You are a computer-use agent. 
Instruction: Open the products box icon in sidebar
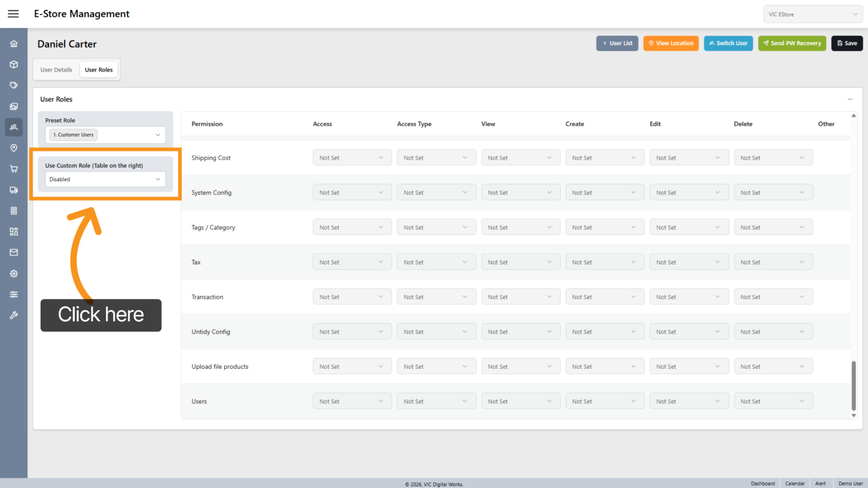pos(14,65)
